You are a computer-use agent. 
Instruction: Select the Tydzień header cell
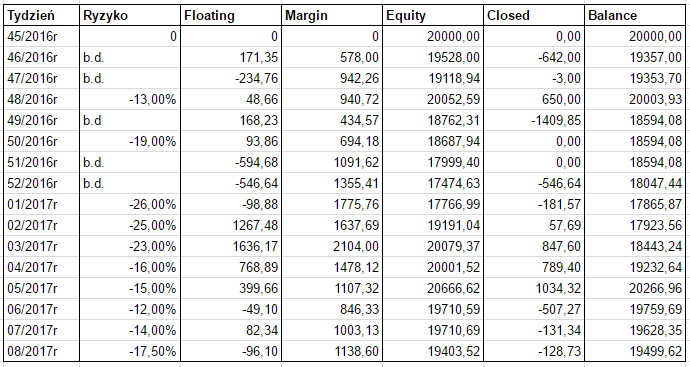pyautogui.click(x=42, y=15)
